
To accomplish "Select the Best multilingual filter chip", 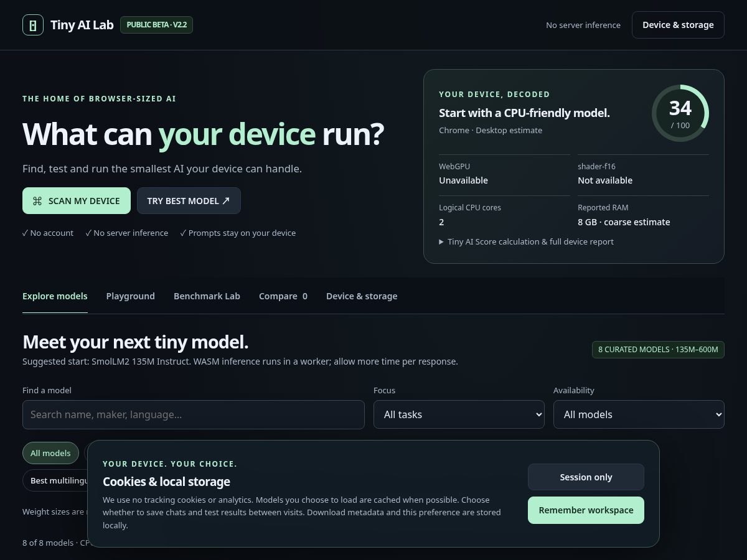I will pos(55,480).
